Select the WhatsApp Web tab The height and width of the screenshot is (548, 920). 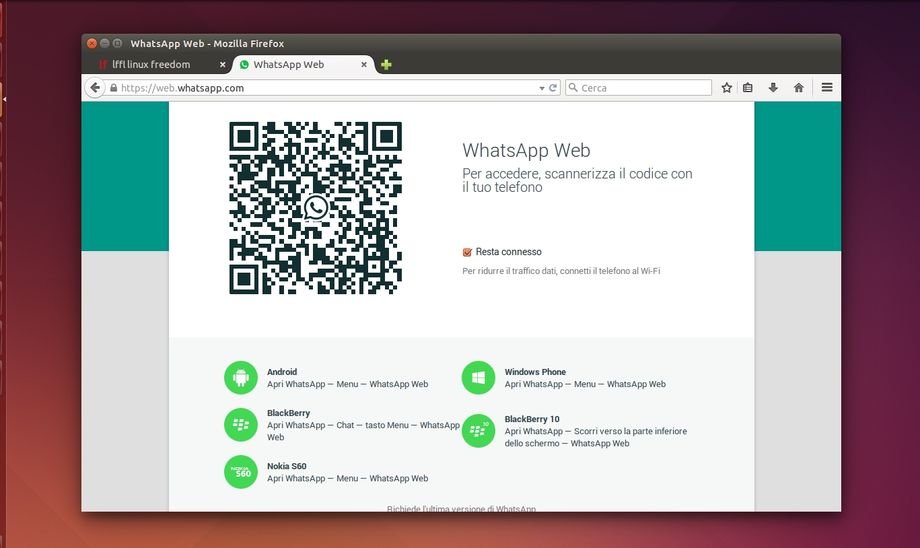(x=288, y=65)
